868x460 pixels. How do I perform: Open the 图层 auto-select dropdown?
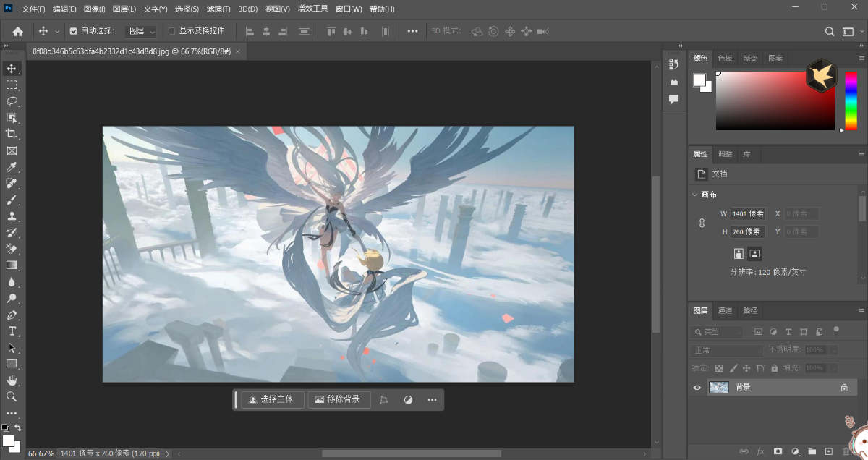coord(141,32)
